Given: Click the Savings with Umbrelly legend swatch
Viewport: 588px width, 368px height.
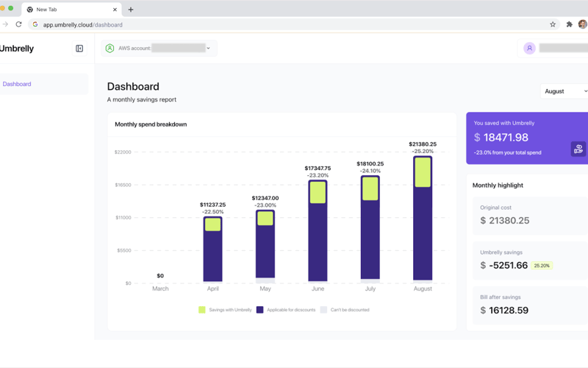Looking at the screenshot, I should [x=201, y=310].
